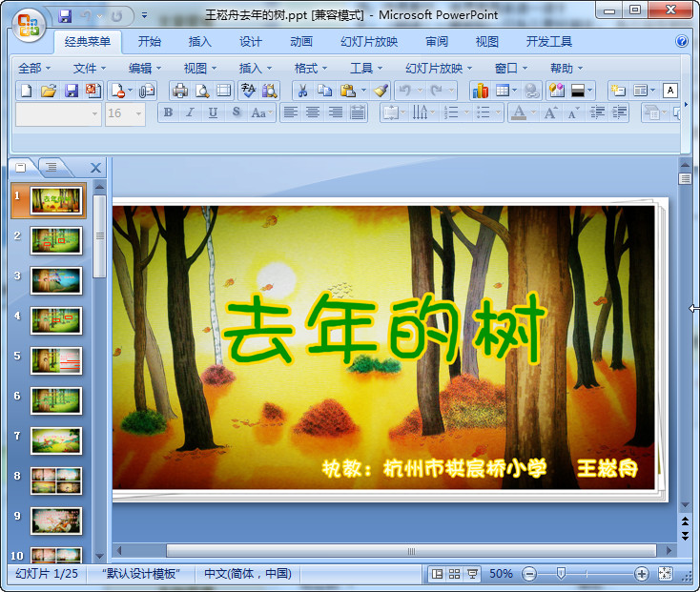Create a new blank presentation
700x592 pixels.
coord(27,91)
